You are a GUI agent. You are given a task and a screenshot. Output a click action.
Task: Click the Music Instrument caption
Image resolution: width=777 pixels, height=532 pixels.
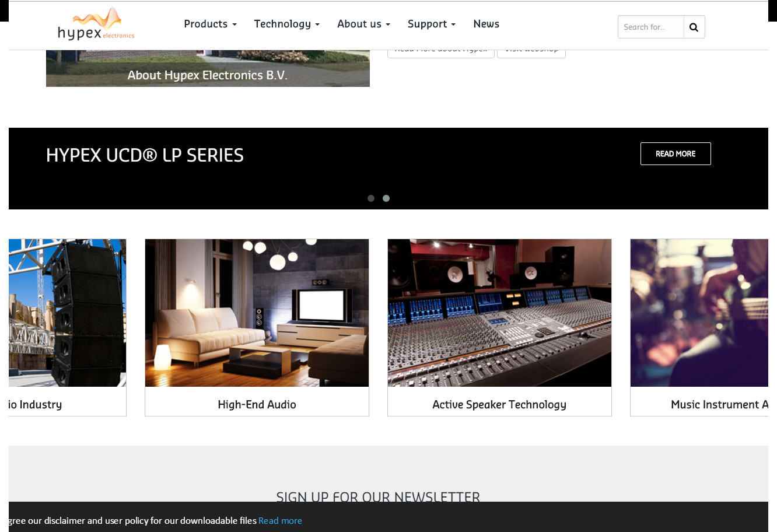point(719,404)
